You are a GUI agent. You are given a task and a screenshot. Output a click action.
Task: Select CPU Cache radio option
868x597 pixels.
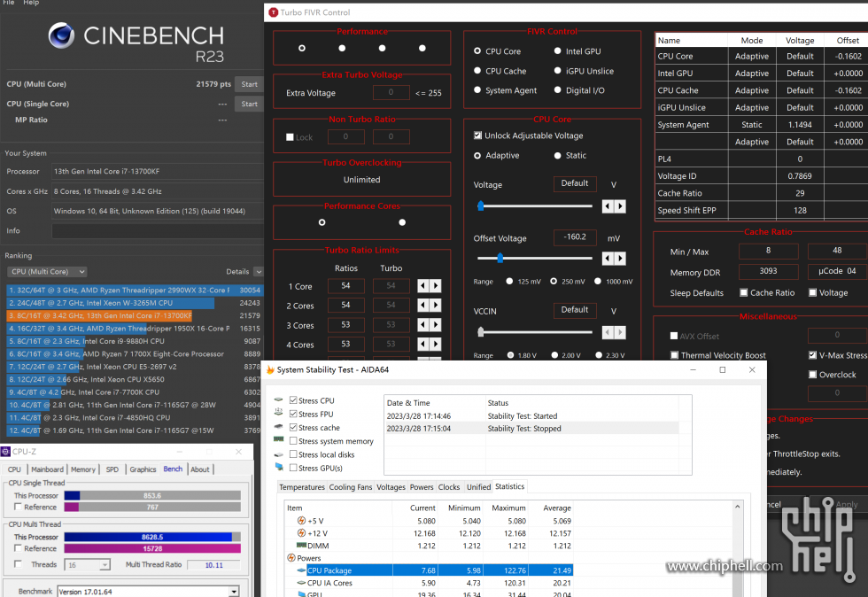(477, 71)
